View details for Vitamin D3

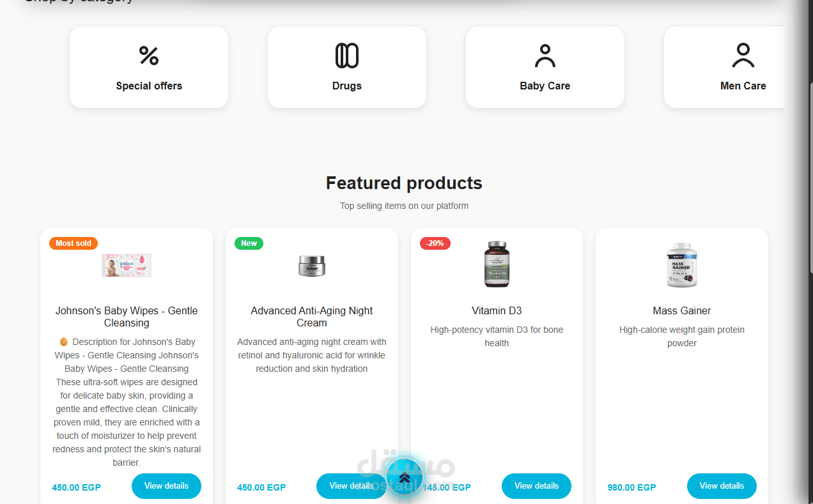tap(536, 486)
